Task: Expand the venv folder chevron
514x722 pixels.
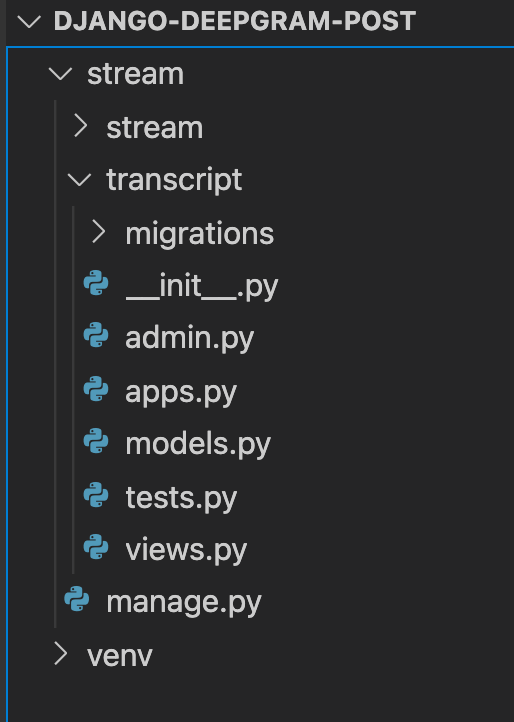Action: tap(61, 653)
